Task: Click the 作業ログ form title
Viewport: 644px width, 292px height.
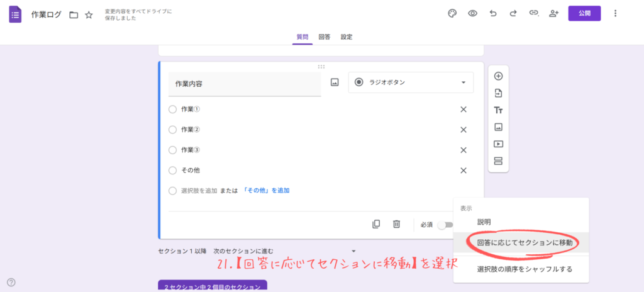Action: click(x=47, y=15)
